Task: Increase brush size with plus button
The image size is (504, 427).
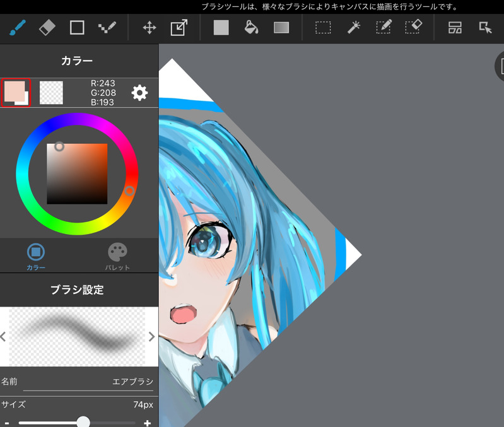Action: point(148,423)
